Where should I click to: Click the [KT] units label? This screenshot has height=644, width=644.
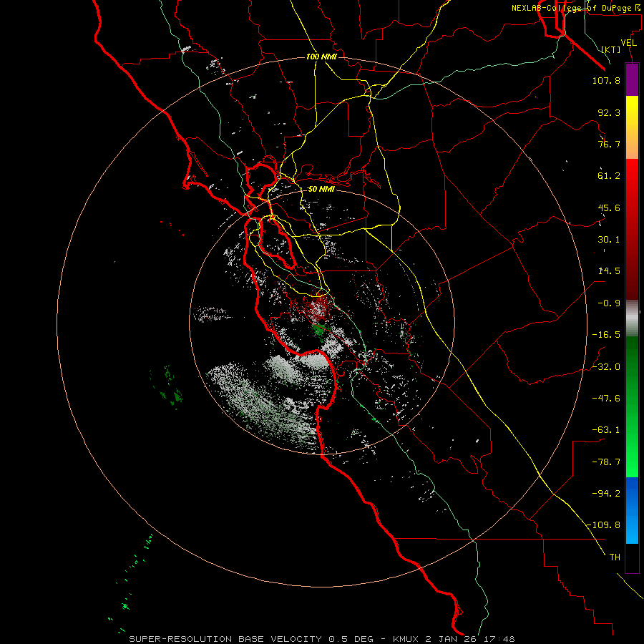tap(611, 49)
